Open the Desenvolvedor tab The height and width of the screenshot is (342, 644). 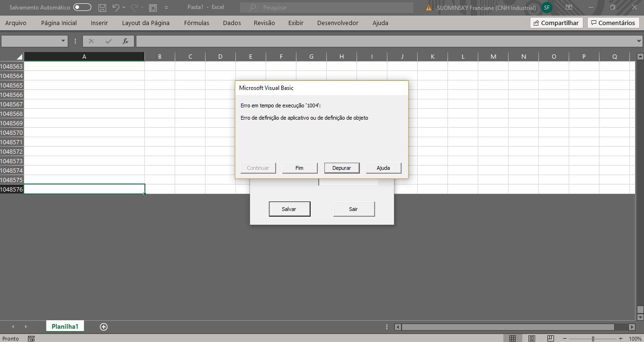coord(338,23)
